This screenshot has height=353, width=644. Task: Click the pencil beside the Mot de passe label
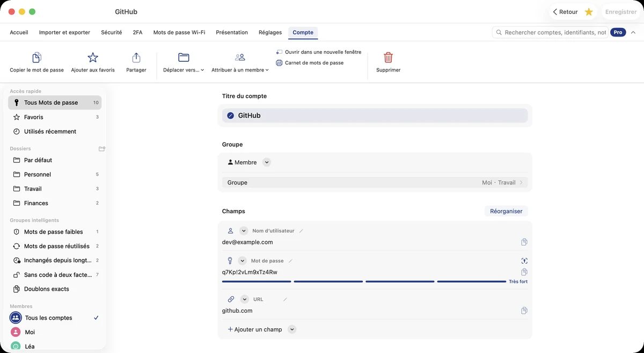[290, 261]
